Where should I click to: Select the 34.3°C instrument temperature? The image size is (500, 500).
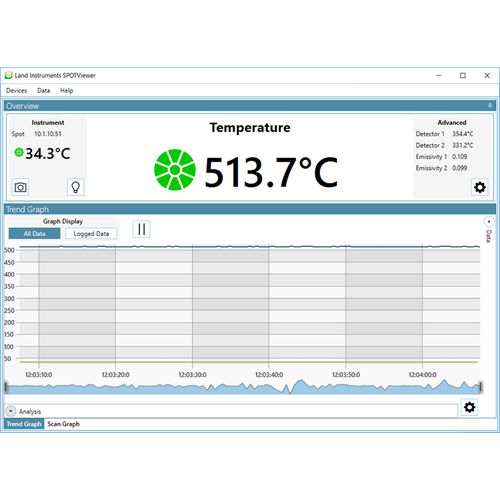pyautogui.click(x=48, y=154)
